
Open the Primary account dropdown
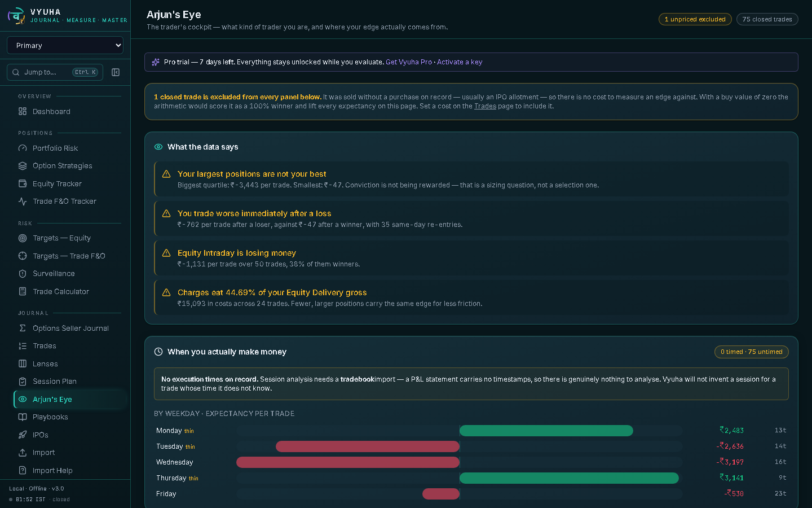(65, 45)
